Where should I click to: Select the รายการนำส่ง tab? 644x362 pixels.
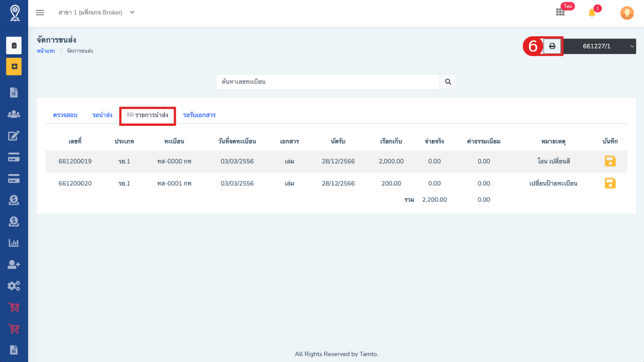click(x=148, y=115)
